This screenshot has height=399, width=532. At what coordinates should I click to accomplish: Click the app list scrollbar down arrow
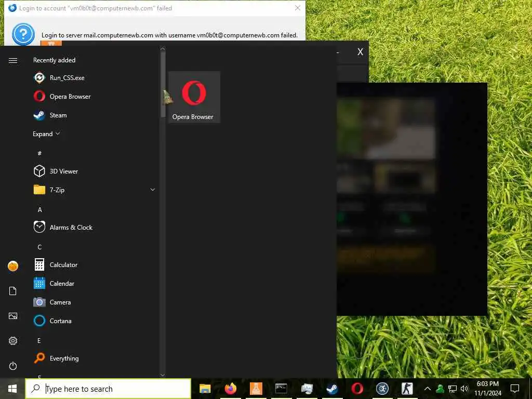click(x=163, y=375)
